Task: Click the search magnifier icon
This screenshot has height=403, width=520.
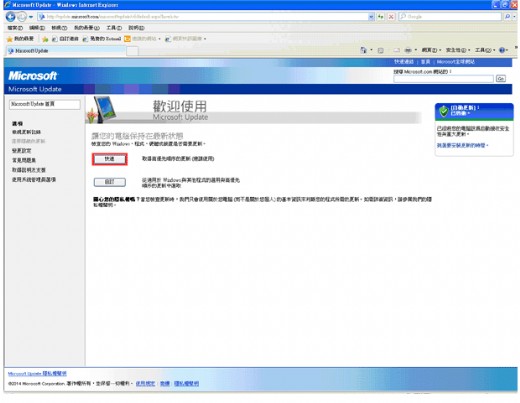Action: coord(507,16)
